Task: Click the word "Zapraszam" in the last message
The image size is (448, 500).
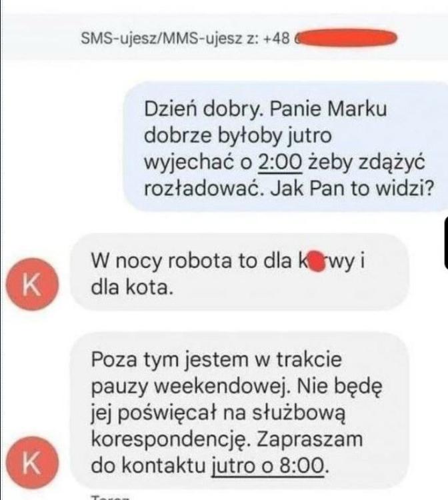Action: [x=309, y=439]
